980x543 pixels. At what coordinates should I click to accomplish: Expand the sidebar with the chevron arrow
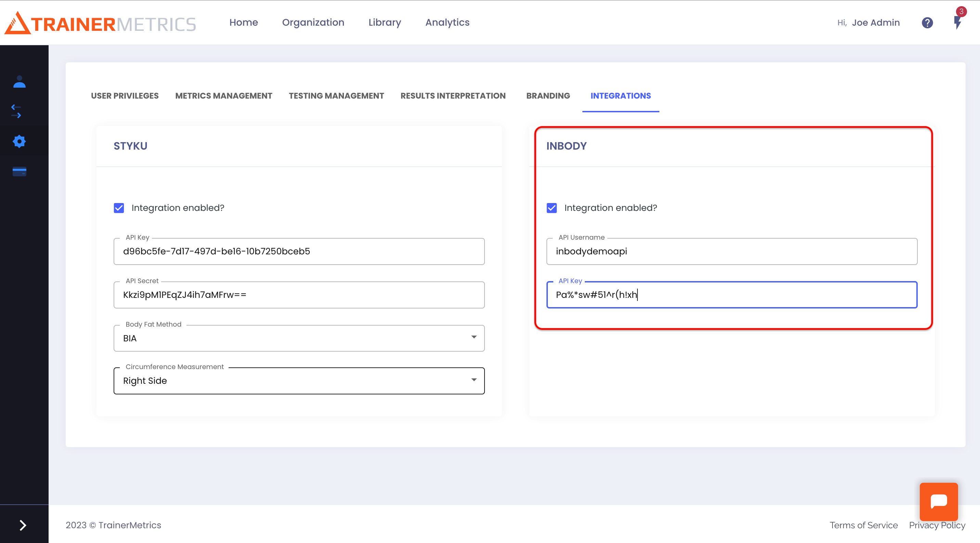[23, 525]
